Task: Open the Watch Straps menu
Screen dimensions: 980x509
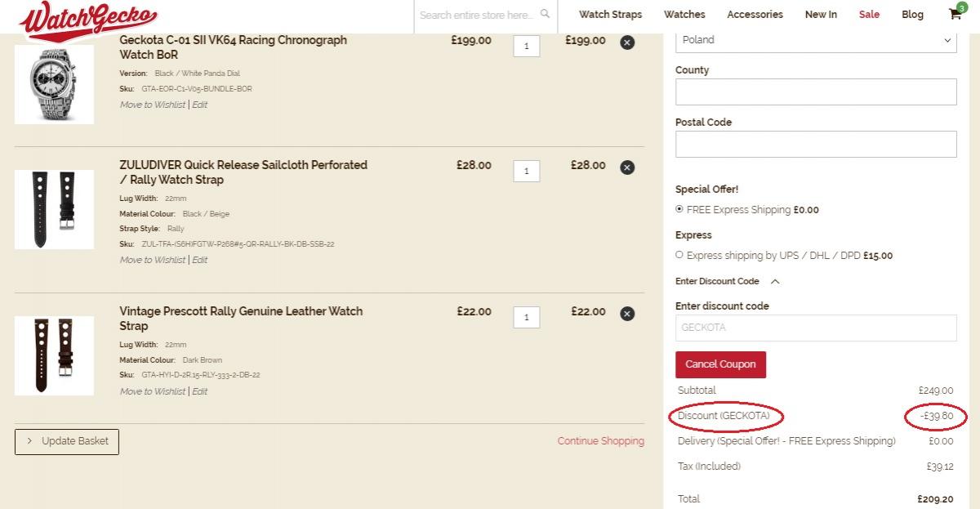Action: pyautogui.click(x=610, y=14)
